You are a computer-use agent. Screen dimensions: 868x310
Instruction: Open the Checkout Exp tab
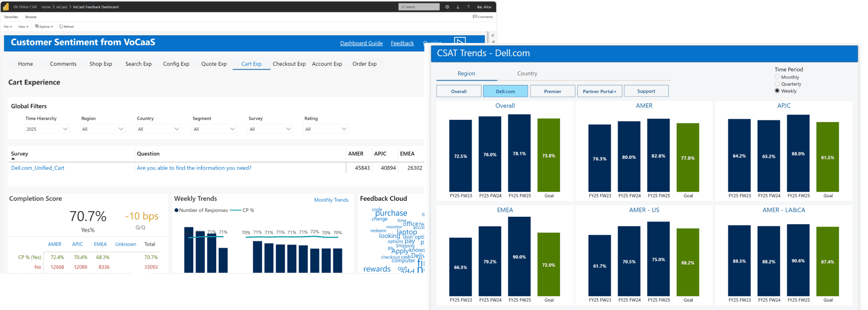(x=289, y=64)
